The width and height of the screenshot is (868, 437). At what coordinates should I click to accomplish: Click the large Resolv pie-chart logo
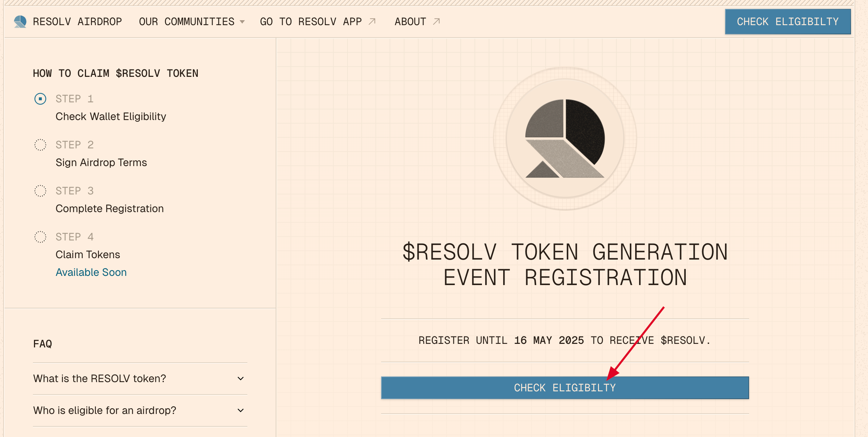coord(565,138)
